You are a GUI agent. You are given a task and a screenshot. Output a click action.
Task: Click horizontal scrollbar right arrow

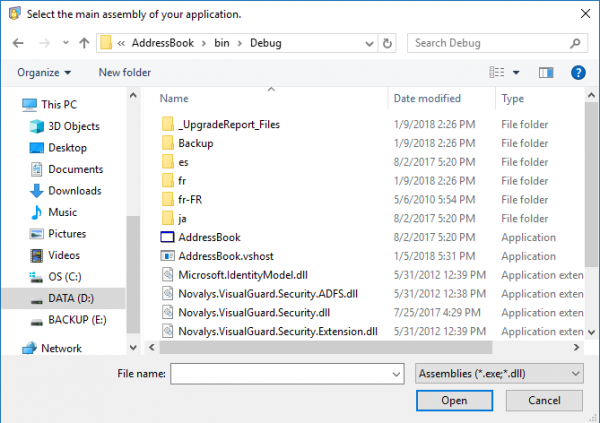click(x=576, y=347)
